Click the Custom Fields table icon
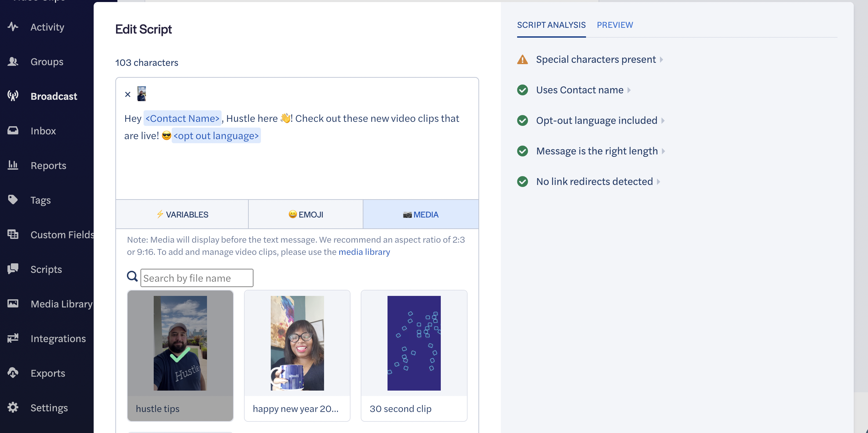 pos(13,234)
